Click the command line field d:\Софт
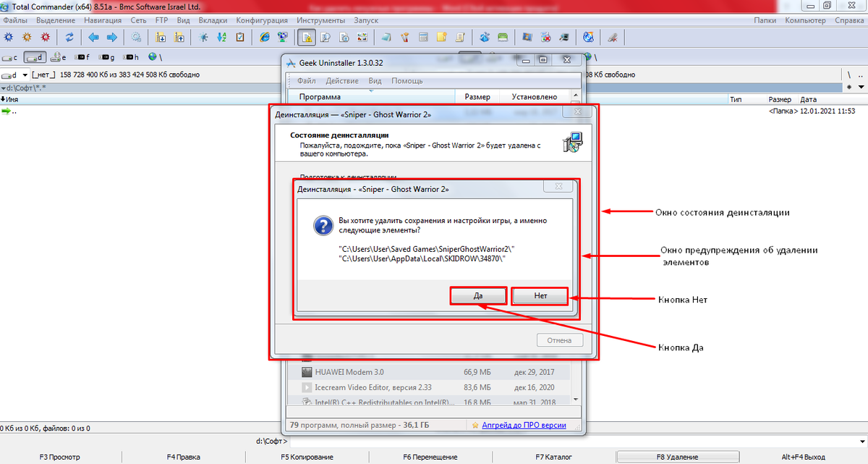Image resolution: width=868 pixels, height=464 pixels. [x=577, y=440]
